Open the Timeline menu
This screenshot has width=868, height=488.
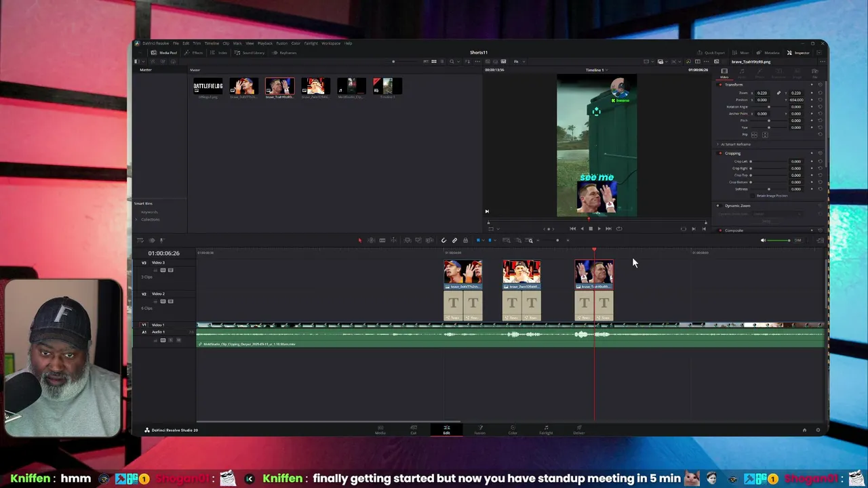212,43
